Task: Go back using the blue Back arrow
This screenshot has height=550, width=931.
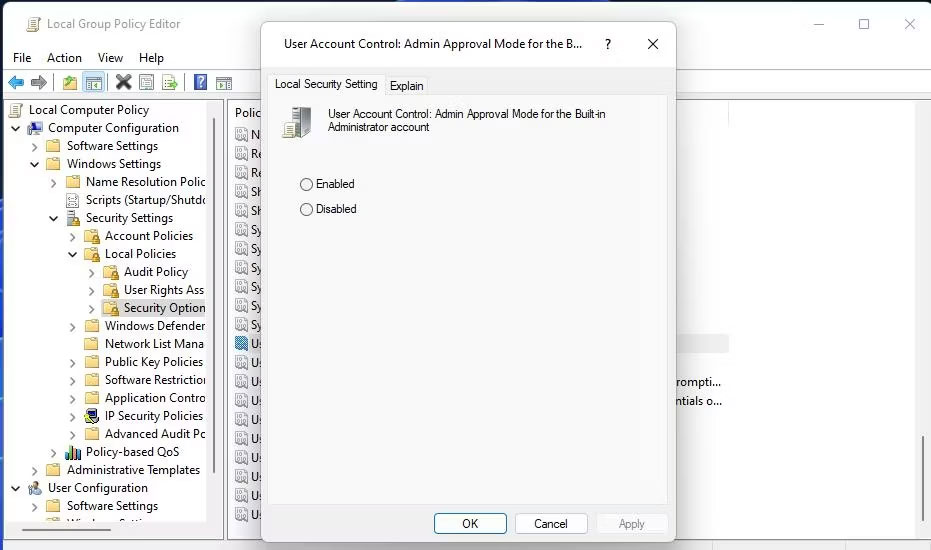Action: coord(16,83)
